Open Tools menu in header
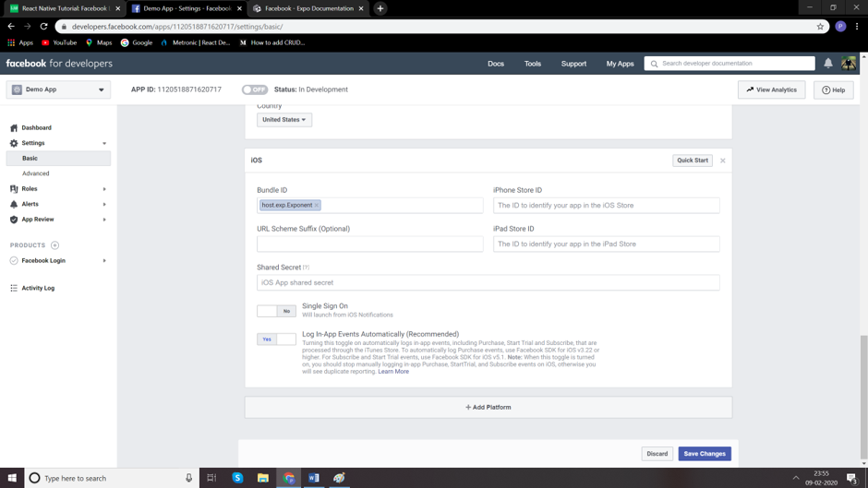Image resolution: width=868 pixels, height=488 pixels. pos(533,64)
